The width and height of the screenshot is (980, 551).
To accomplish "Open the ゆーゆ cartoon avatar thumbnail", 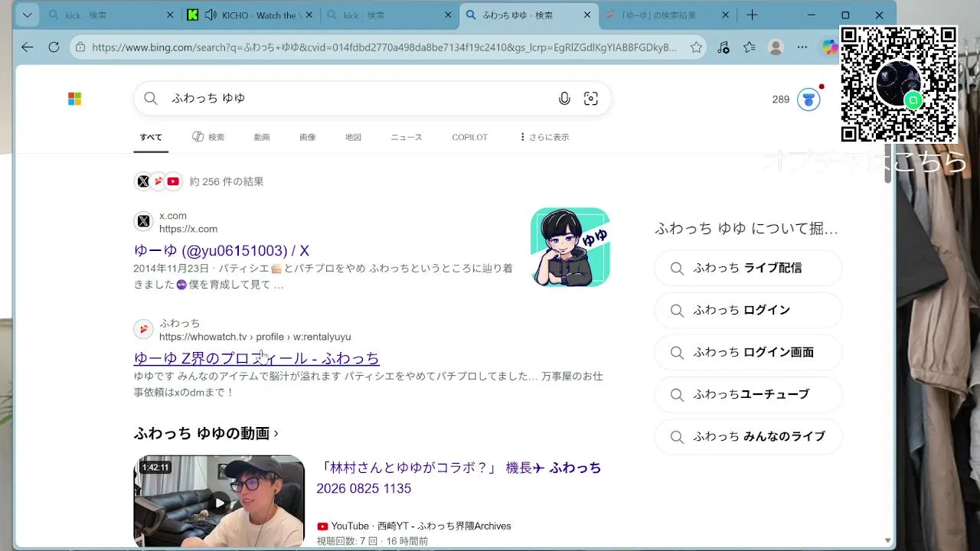I will coord(570,247).
